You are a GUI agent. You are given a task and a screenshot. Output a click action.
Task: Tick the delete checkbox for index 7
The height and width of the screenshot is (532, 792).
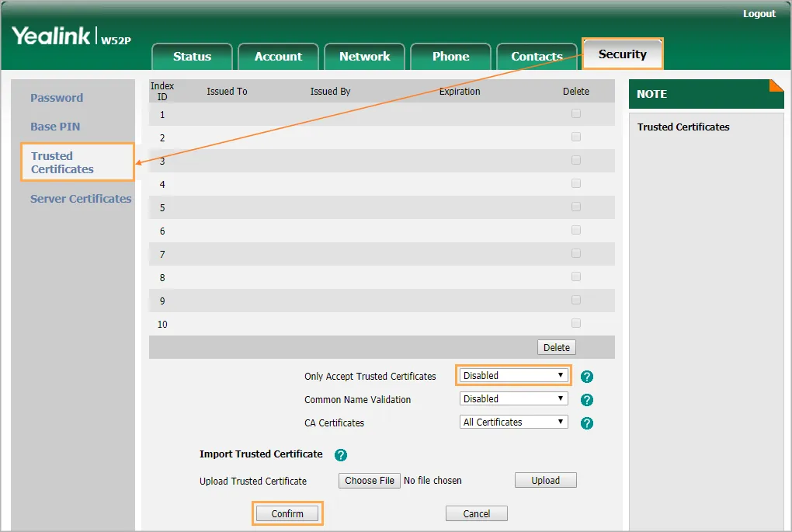576,253
